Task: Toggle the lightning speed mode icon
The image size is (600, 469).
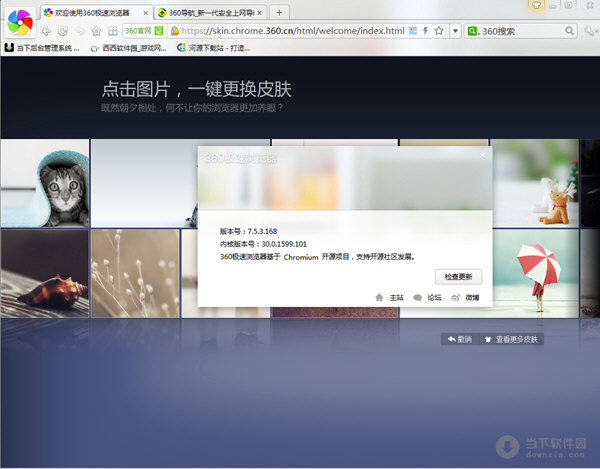Action: point(425,31)
